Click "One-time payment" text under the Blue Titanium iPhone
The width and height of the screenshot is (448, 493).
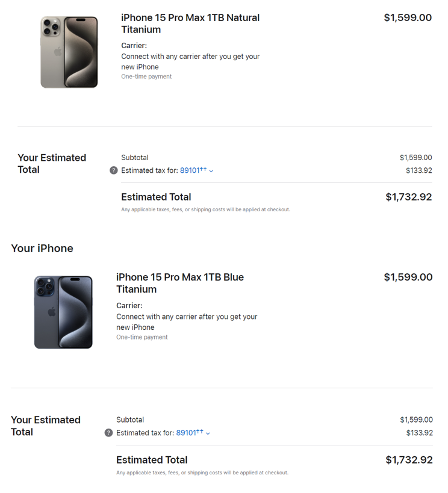142,337
